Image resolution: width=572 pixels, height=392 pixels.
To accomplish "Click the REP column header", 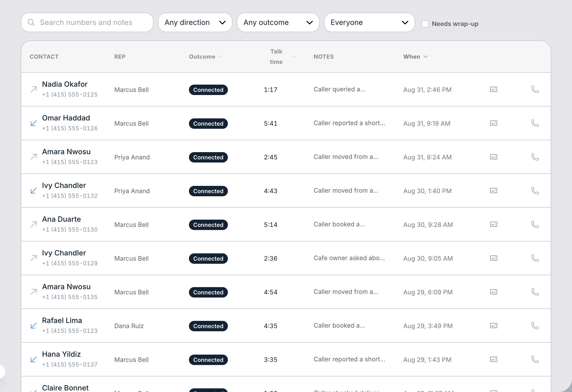I will [x=120, y=57].
